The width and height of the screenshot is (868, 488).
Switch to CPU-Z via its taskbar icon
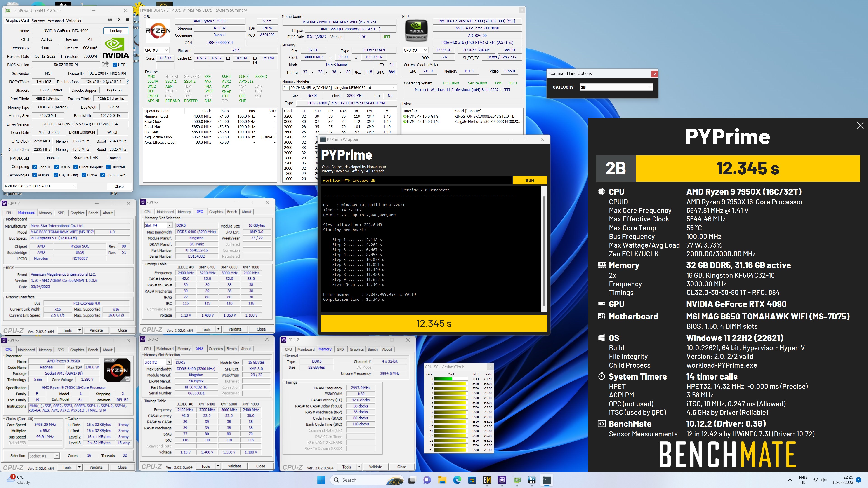(x=502, y=480)
